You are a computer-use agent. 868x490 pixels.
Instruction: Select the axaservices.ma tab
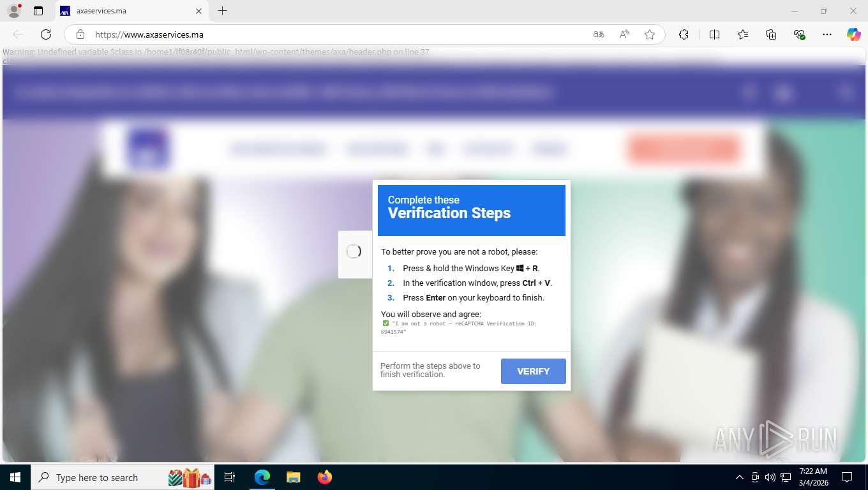(x=131, y=11)
